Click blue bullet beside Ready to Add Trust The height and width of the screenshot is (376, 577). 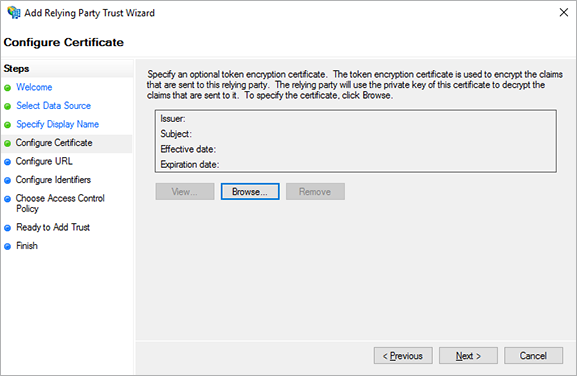[7, 228]
